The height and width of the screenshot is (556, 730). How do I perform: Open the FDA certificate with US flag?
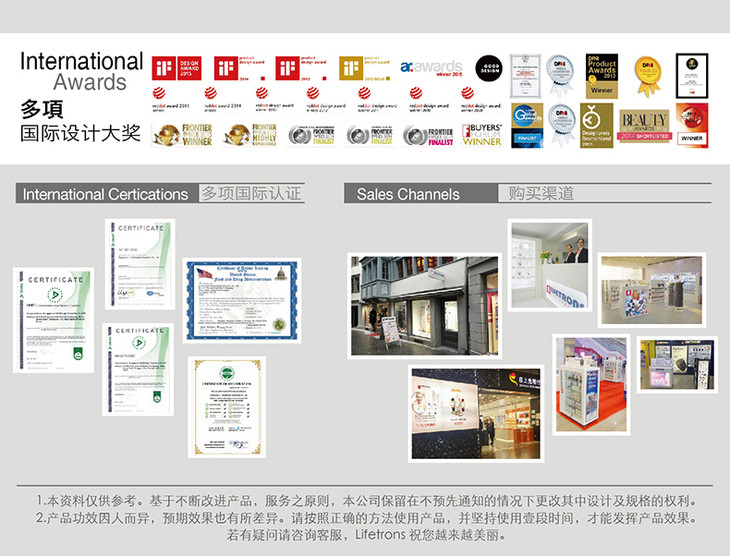pyautogui.click(x=242, y=300)
